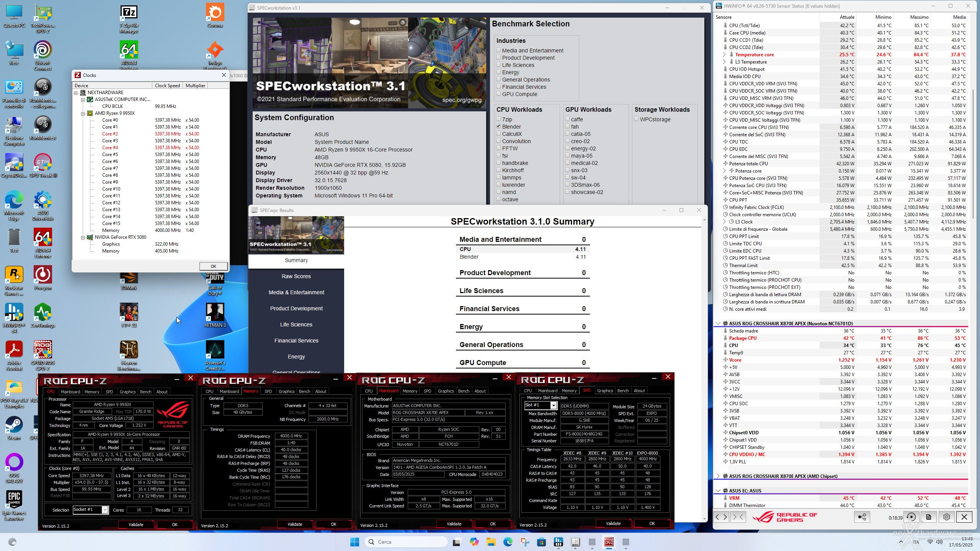Screen dimensions: 980x551
Task: Select Product Development in results sidebar
Action: [296, 308]
